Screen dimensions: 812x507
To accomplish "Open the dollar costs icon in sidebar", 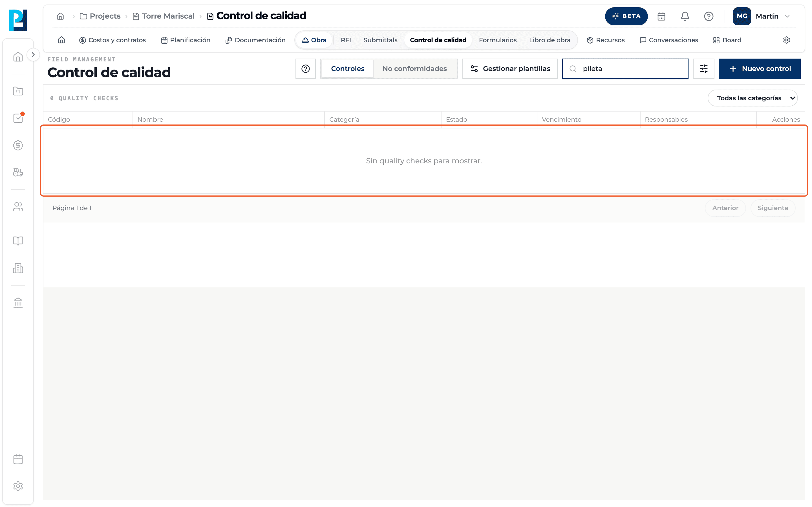I will pyautogui.click(x=18, y=145).
